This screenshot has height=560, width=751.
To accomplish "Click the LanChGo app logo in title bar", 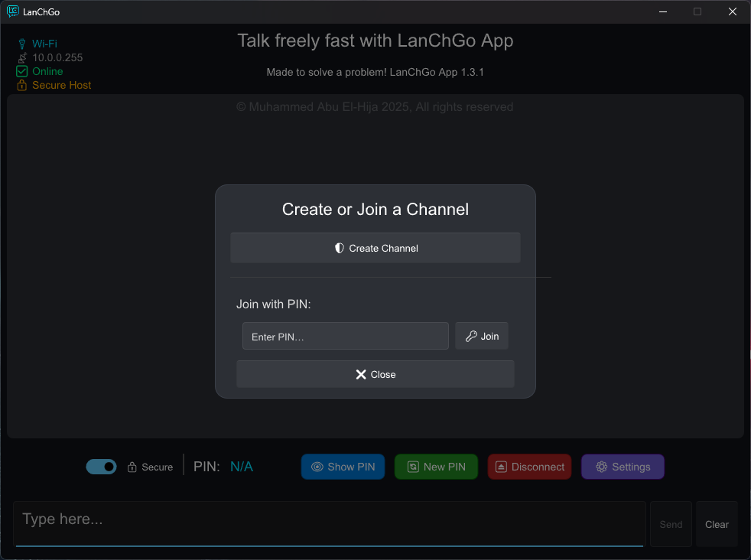I will 13,11.
